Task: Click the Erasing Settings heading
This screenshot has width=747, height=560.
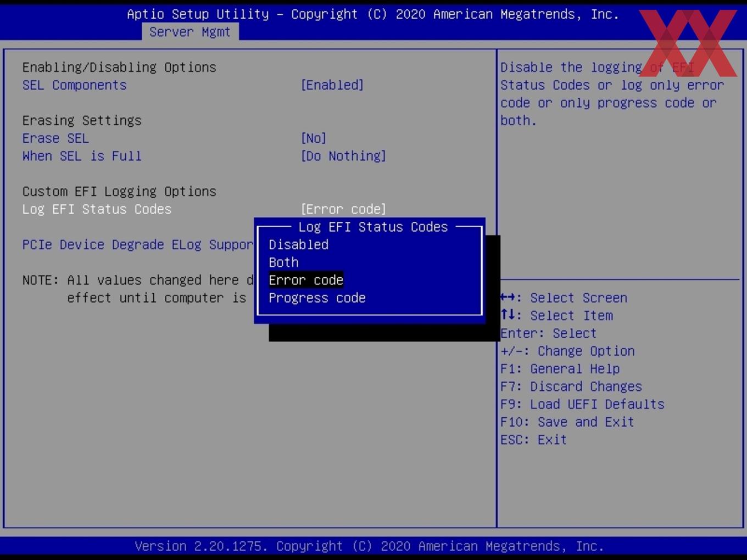Action: coord(82,120)
